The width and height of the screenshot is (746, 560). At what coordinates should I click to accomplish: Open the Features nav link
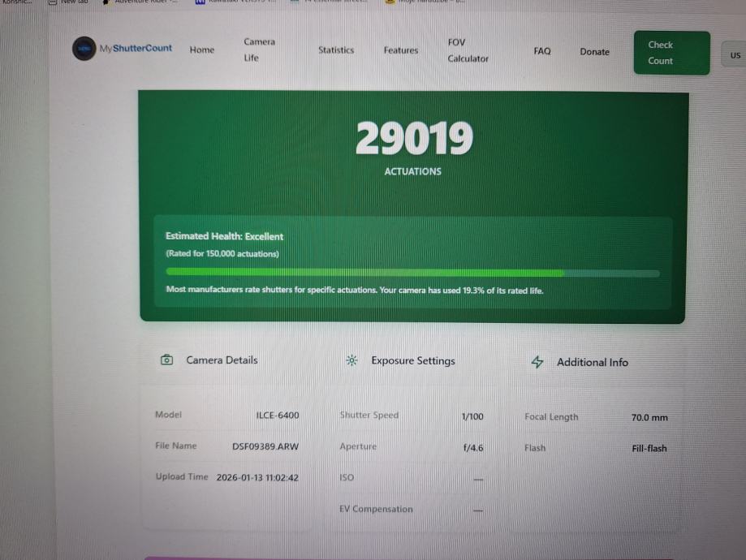[401, 50]
